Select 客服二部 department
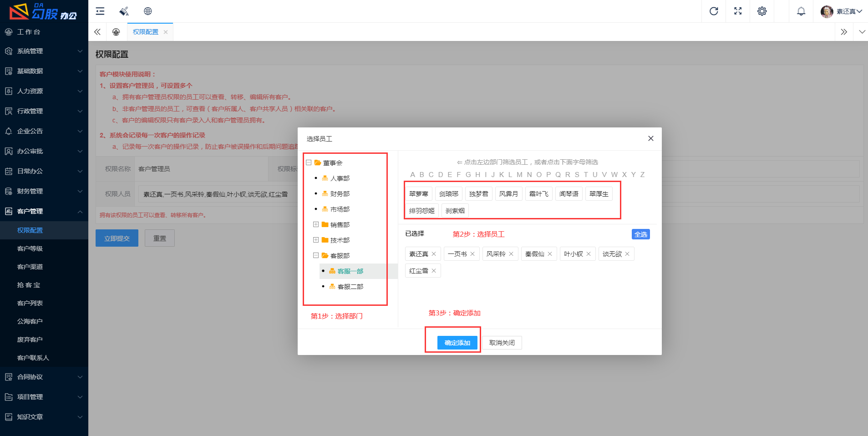The height and width of the screenshot is (436, 868). click(x=350, y=287)
